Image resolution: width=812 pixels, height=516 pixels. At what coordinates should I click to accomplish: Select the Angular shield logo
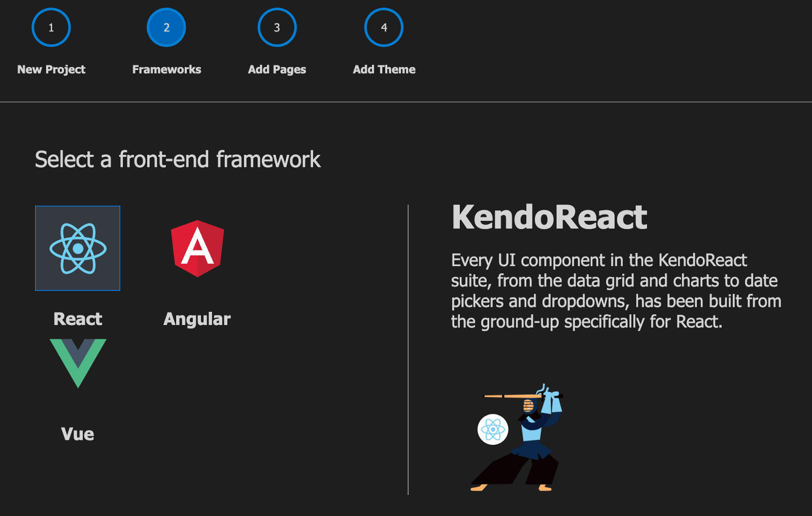click(x=197, y=248)
